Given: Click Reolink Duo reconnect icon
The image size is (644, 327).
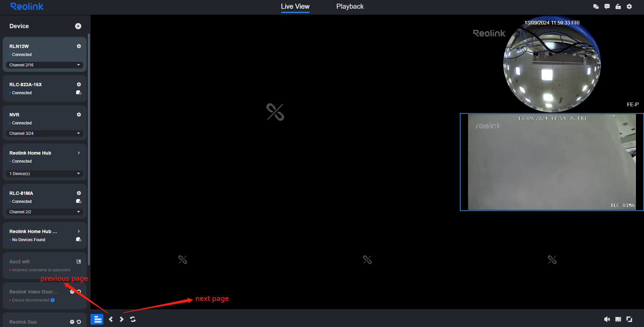Looking at the screenshot, I should (79, 322).
